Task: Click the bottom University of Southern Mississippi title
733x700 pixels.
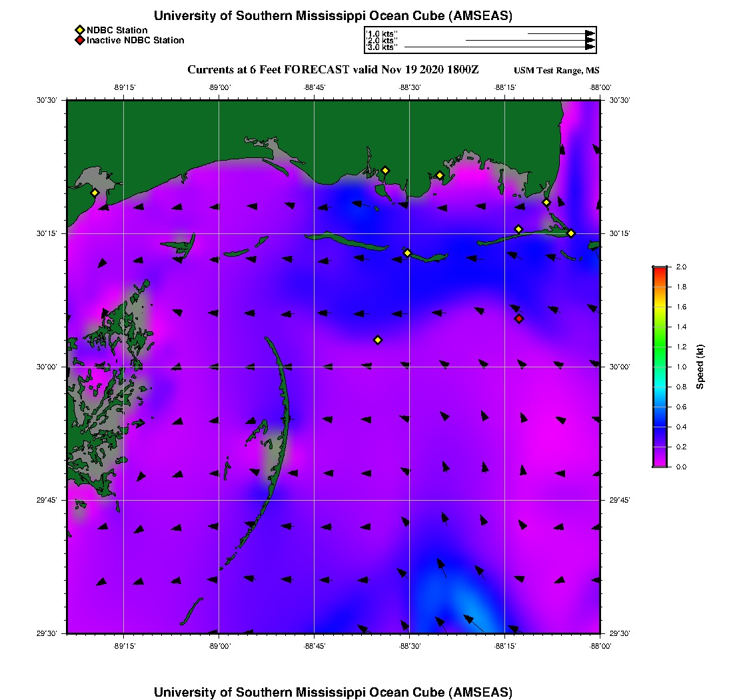Action: [x=333, y=691]
